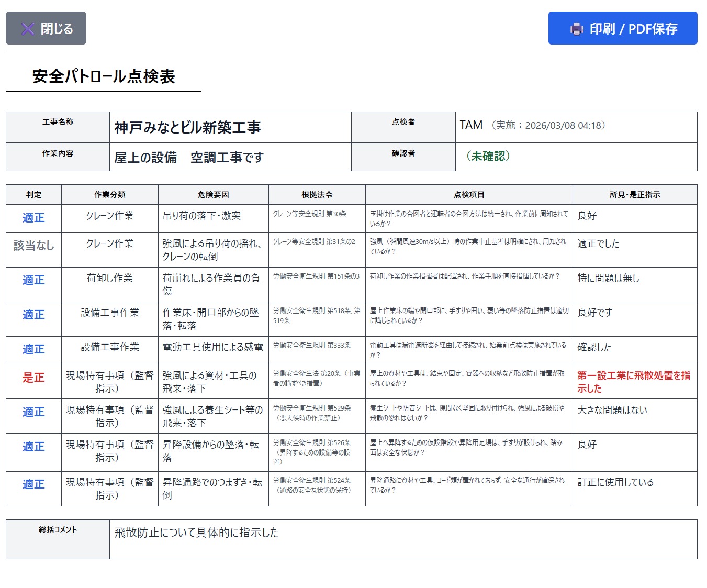Click the summary comment 飛散防止について具体的に指示した
Viewport: 707px width, 588px height.
tap(196, 533)
